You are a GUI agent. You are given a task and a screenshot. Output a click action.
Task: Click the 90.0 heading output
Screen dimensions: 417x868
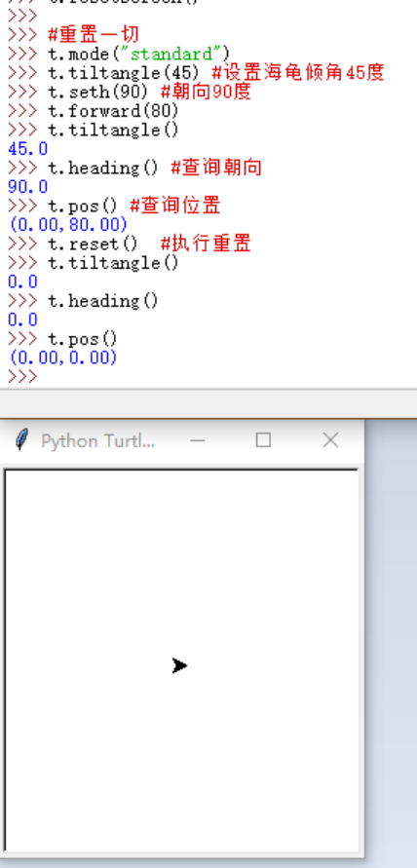tap(27, 186)
